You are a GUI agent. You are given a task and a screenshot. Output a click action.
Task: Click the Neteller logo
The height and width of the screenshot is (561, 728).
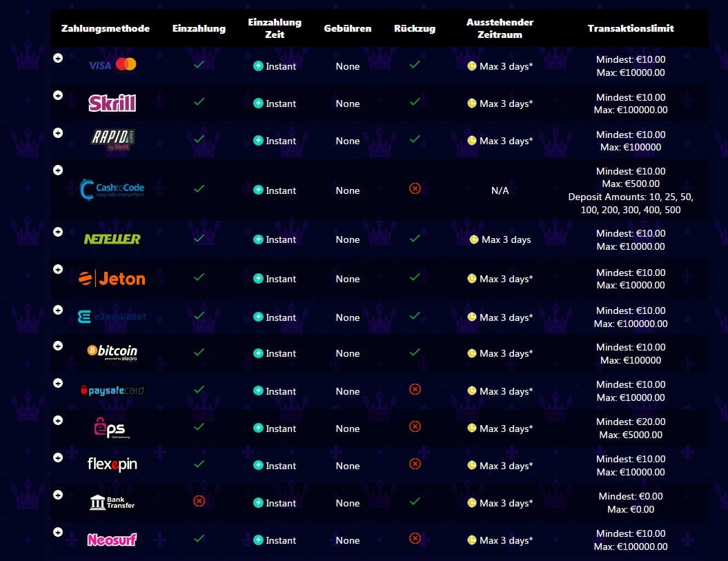[112, 239]
